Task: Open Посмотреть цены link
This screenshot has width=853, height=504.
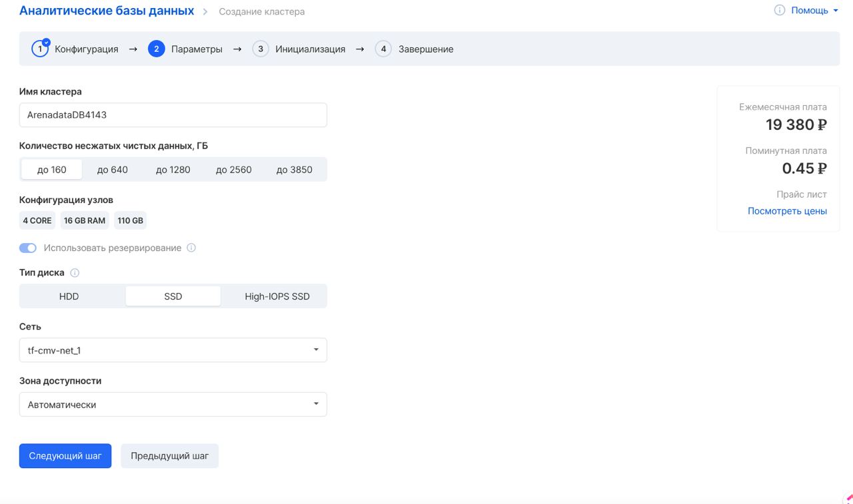Action: click(787, 211)
